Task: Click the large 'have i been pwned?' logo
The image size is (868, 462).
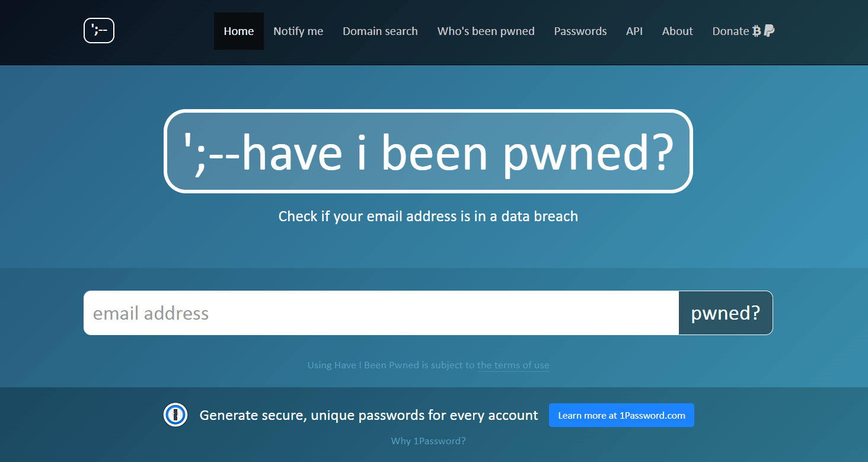Action: 428,151
